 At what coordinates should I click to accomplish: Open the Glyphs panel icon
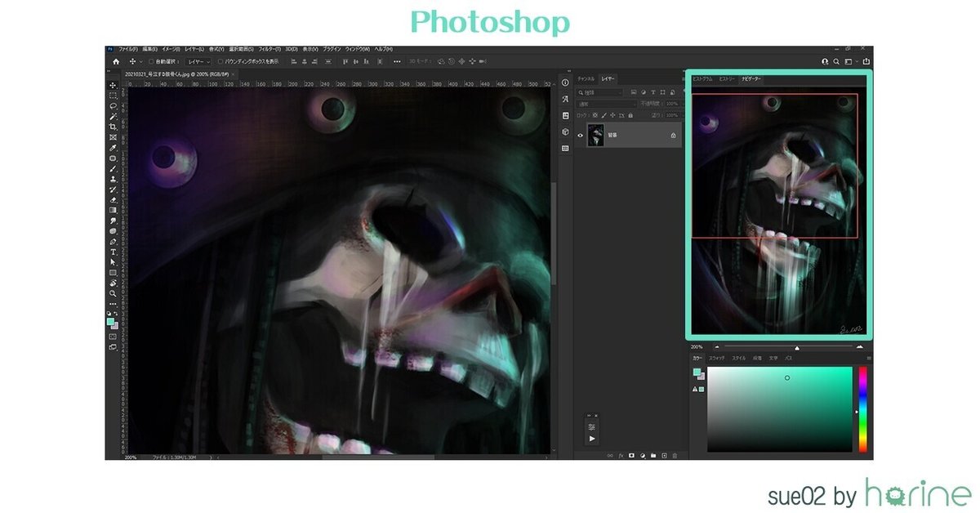(x=565, y=99)
